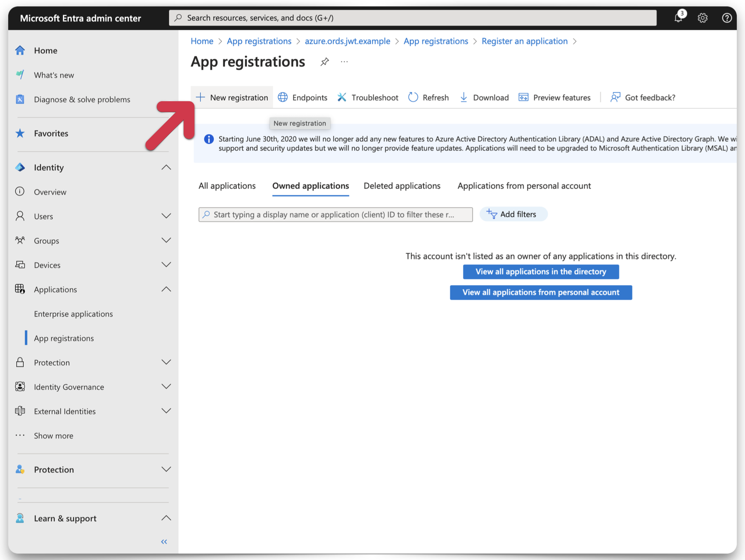745x560 pixels.
Task: Collapse the left navigation pane
Action: (x=164, y=541)
